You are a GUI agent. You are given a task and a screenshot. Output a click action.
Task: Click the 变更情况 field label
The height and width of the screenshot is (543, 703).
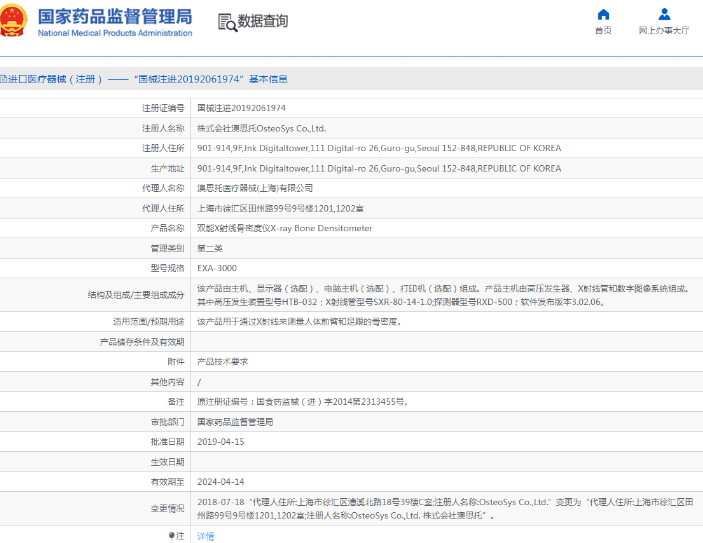(167, 508)
